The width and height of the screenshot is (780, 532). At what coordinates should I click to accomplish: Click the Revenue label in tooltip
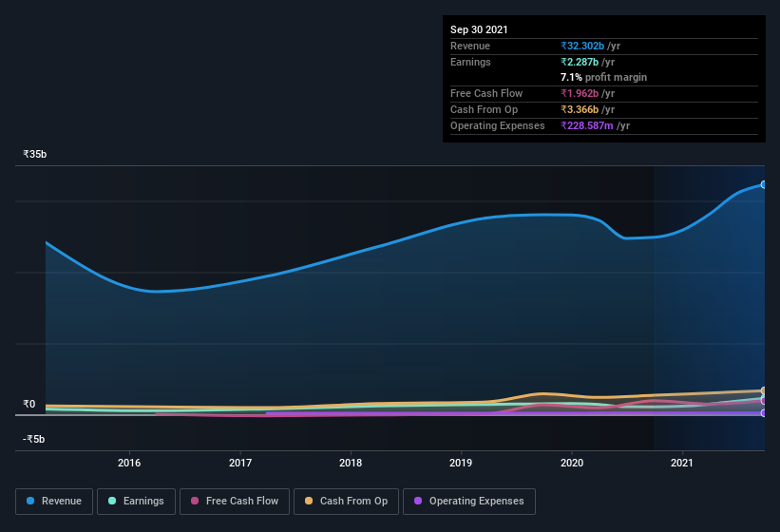tap(470, 46)
